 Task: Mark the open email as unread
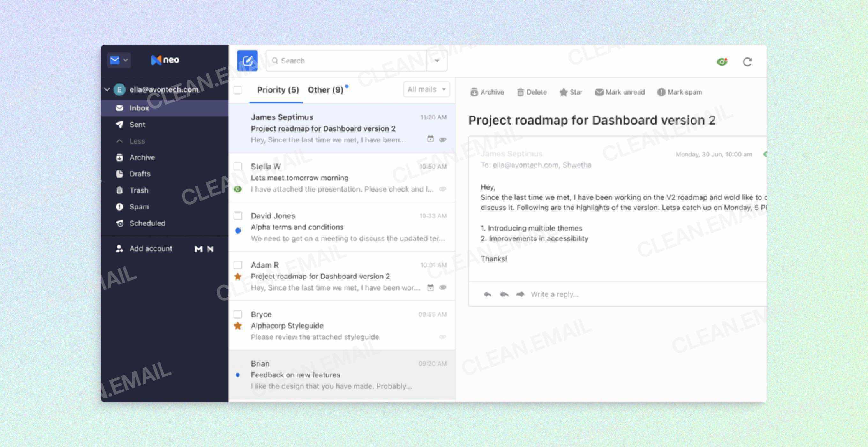(x=619, y=92)
